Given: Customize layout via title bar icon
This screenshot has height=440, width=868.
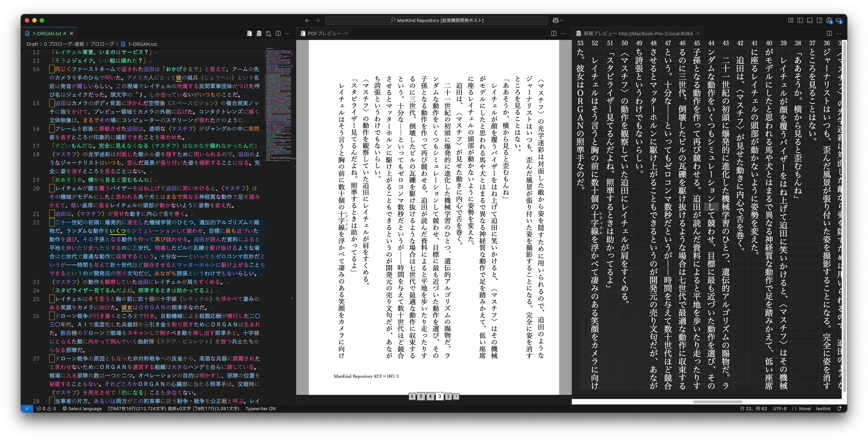Looking at the screenshot, I should click(790, 21).
